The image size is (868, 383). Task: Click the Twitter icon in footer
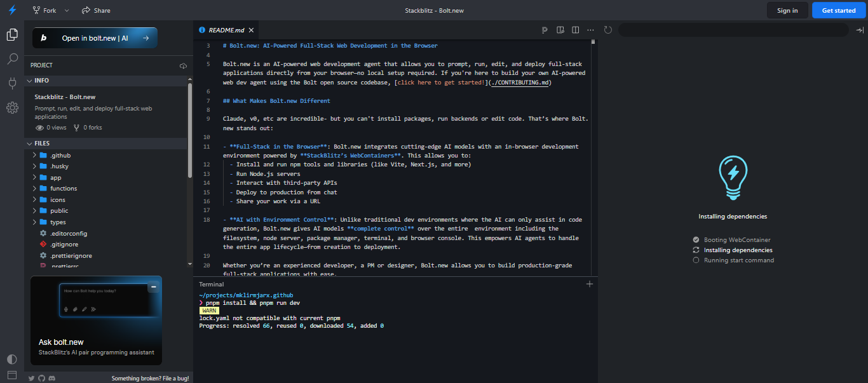(x=32, y=378)
